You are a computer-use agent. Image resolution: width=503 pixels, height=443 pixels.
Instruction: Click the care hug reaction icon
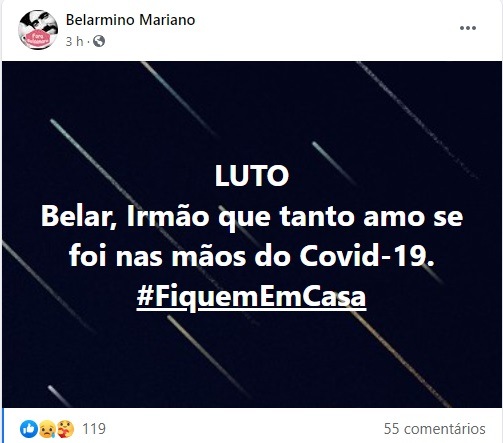65,429
